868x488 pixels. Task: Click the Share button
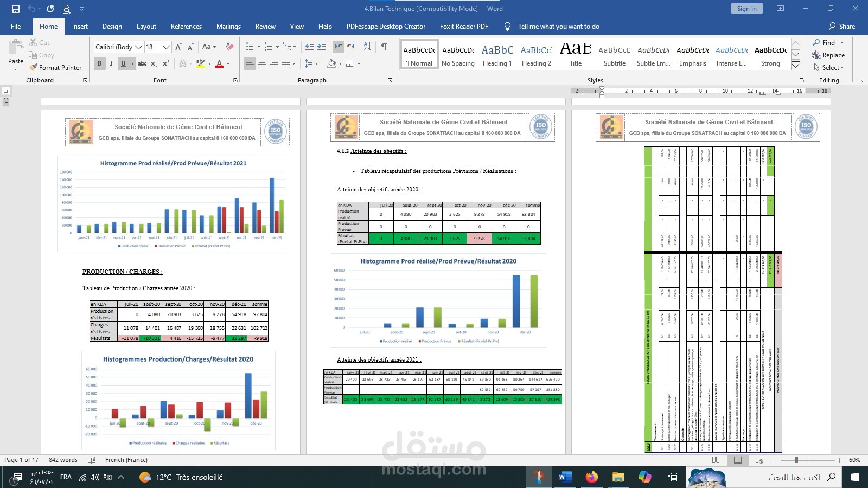tap(842, 27)
